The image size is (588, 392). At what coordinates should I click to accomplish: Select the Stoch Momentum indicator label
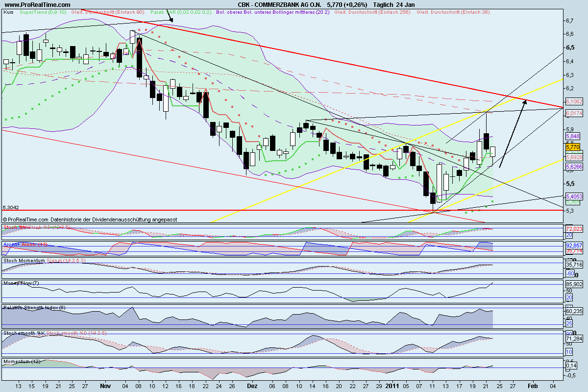click(x=24, y=261)
